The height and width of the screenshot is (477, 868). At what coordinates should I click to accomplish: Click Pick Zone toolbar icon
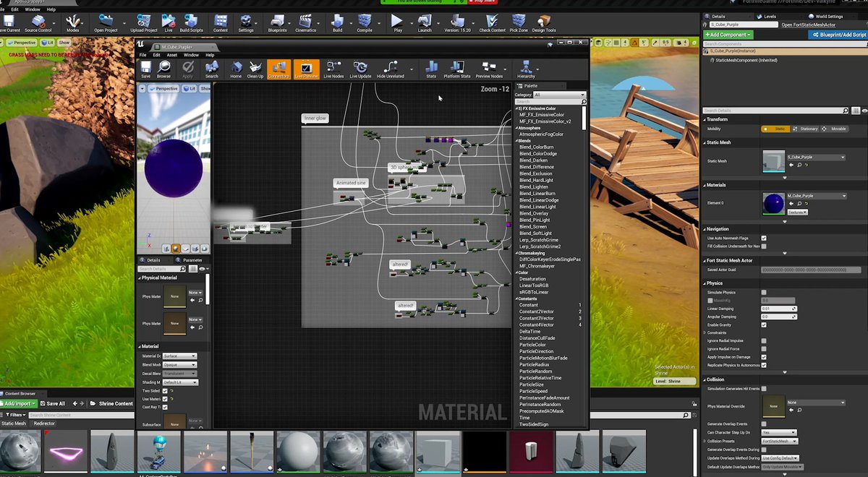tap(519, 22)
